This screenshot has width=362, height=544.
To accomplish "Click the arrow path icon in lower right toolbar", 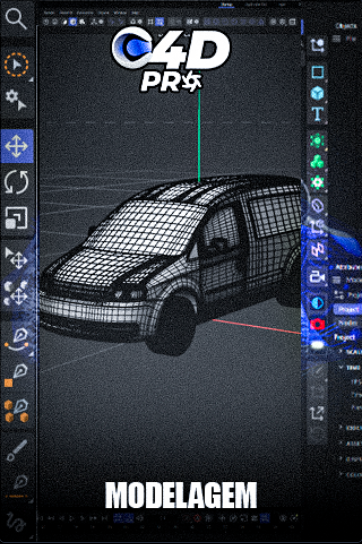I will (317, 413).
